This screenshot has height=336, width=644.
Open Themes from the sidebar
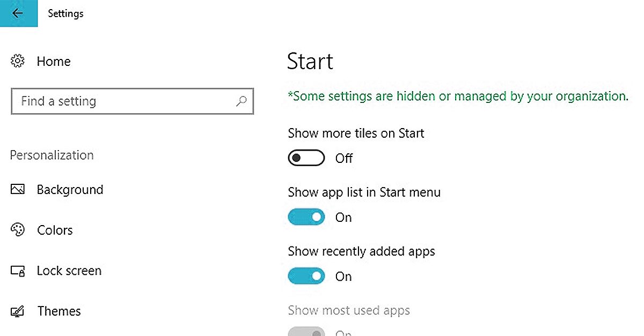(59, 311)
